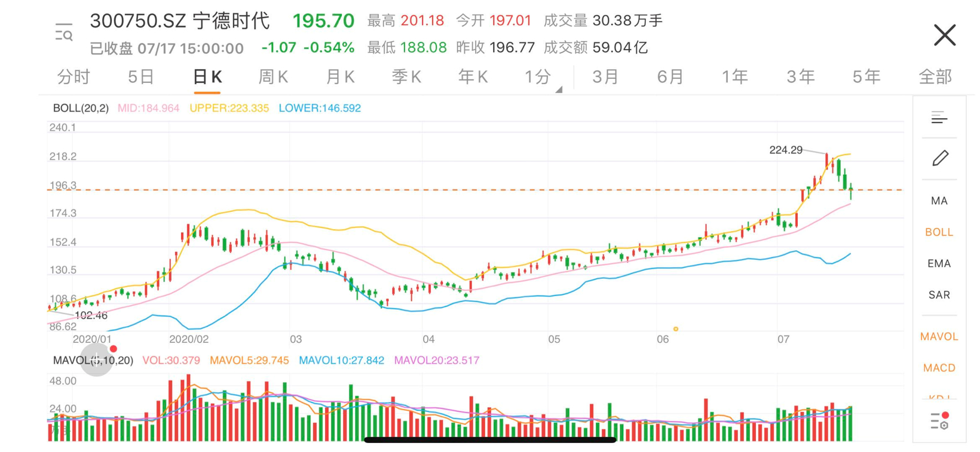Enable the MACD sub-indicator
The height and width of the screenshot is (452, 980).
pyautogui.click(x=939, y=368)
